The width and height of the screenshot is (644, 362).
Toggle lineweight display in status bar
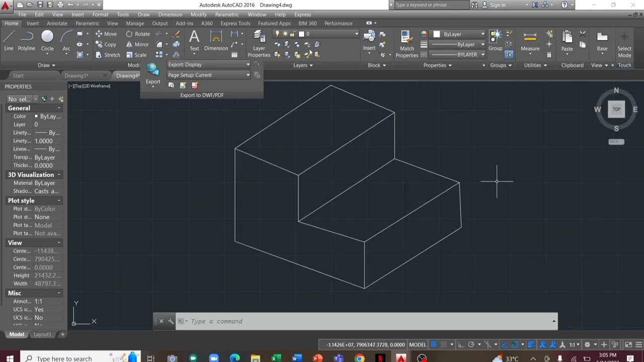click(x=531, y=344)
